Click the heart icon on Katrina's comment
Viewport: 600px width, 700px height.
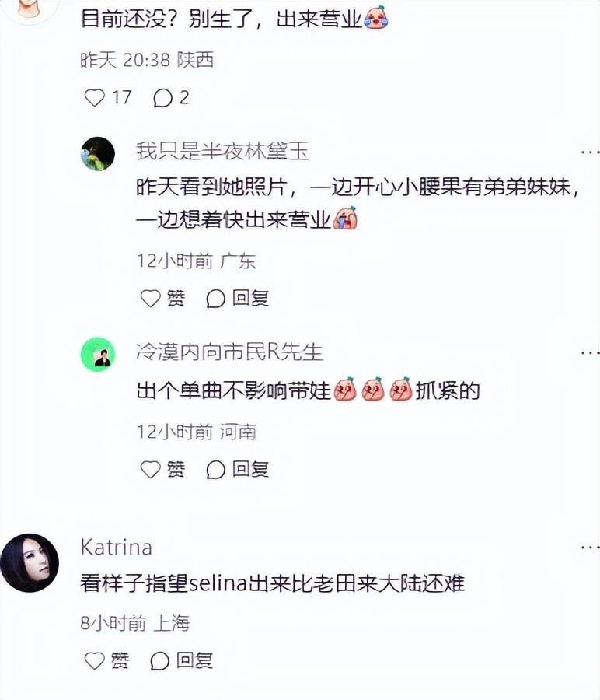click(x=95, y=660)
